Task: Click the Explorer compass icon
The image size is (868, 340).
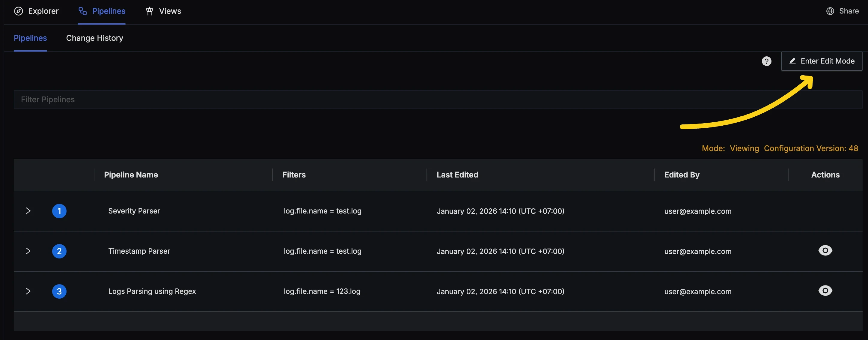Action: click(19, 11)
